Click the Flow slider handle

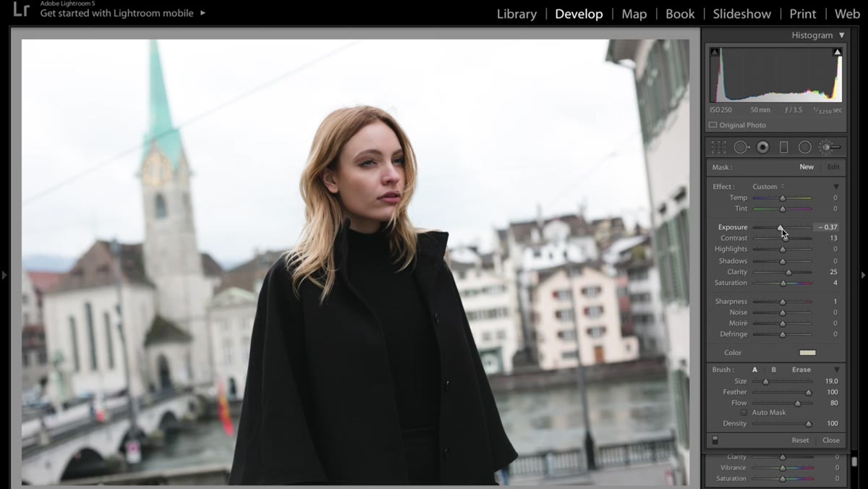pos(798,403)
